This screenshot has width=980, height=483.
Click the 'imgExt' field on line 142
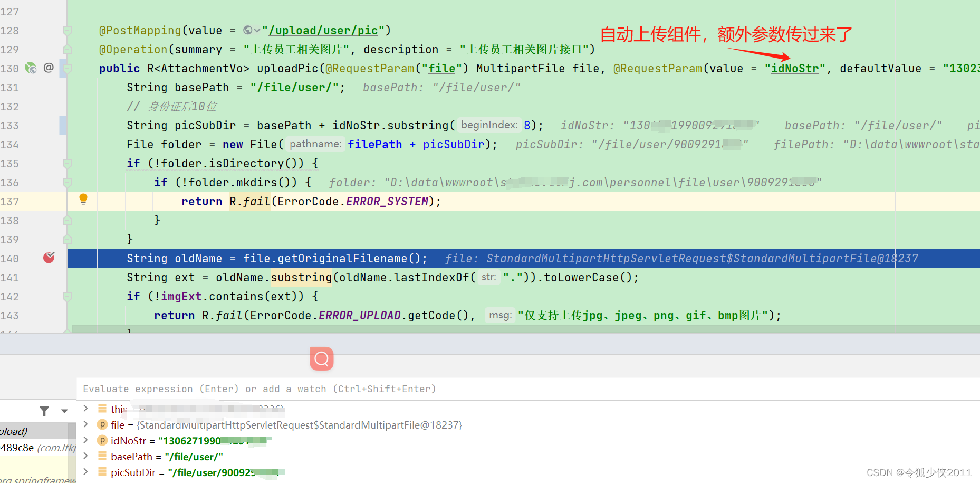tap(181, 297)
